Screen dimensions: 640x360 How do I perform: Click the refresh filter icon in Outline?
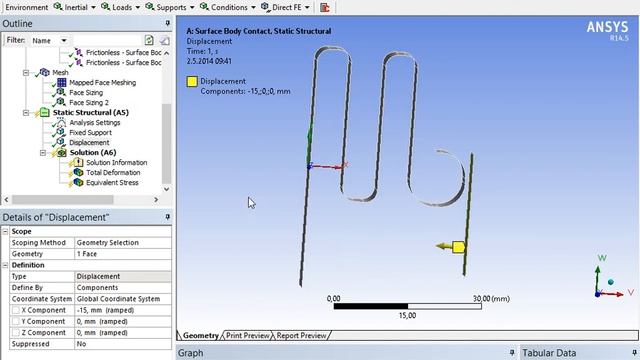pyautogui.click(x=149, y=40)
